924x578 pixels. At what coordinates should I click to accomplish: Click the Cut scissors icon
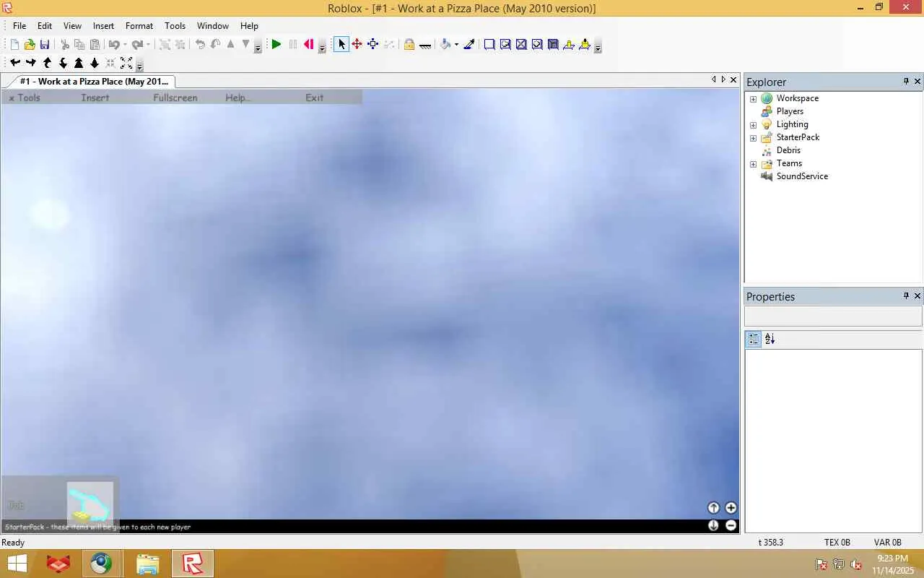pyautogui.click(x=64, y=45)
